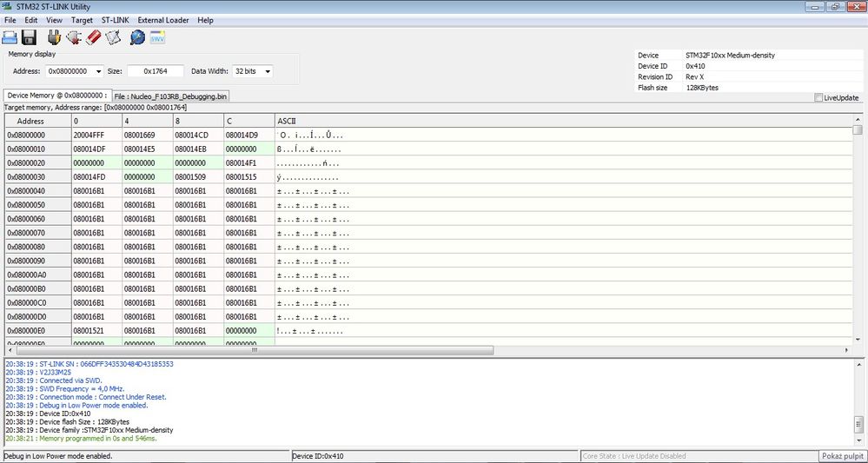This screenshot has width=868, height=463.
Task: Click the globe toolbar icon
Action: pos(137,37)
